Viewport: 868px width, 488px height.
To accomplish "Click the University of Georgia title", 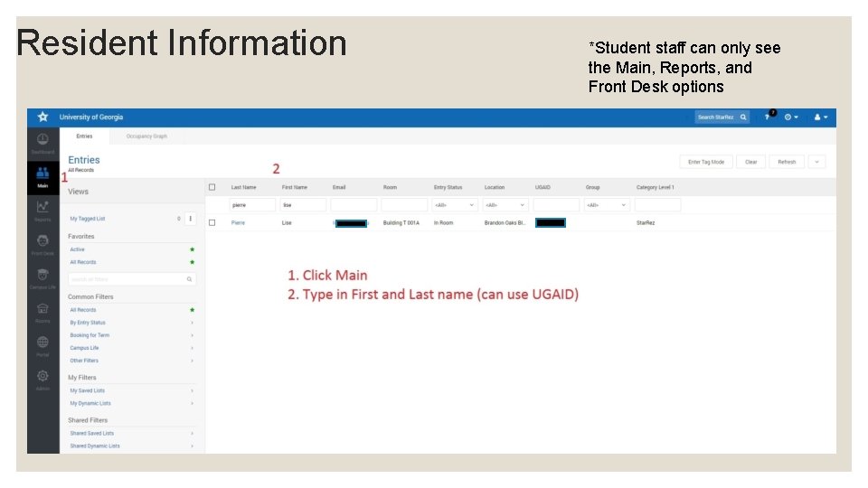I will 91,117.
